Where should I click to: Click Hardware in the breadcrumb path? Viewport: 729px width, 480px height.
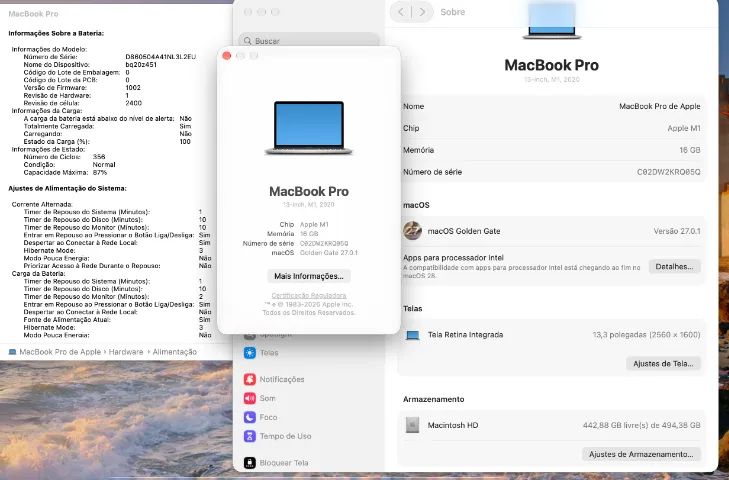[126, 352]
